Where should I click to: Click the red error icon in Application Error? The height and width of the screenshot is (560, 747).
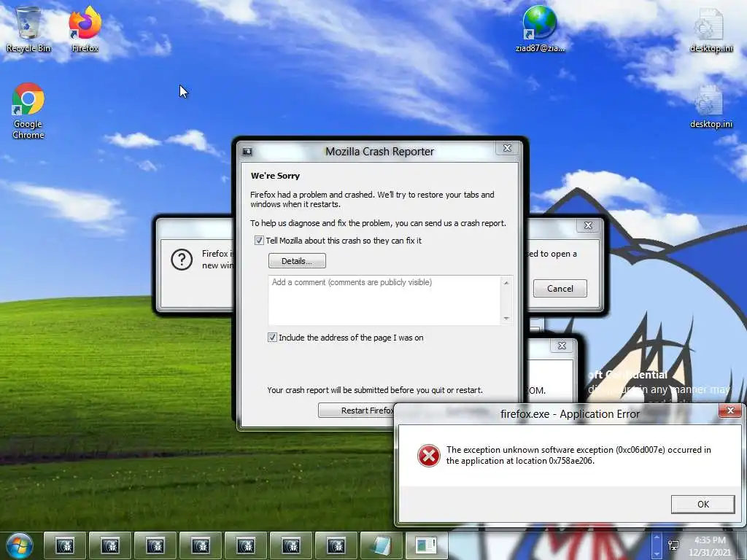click(x=428, y=456)
